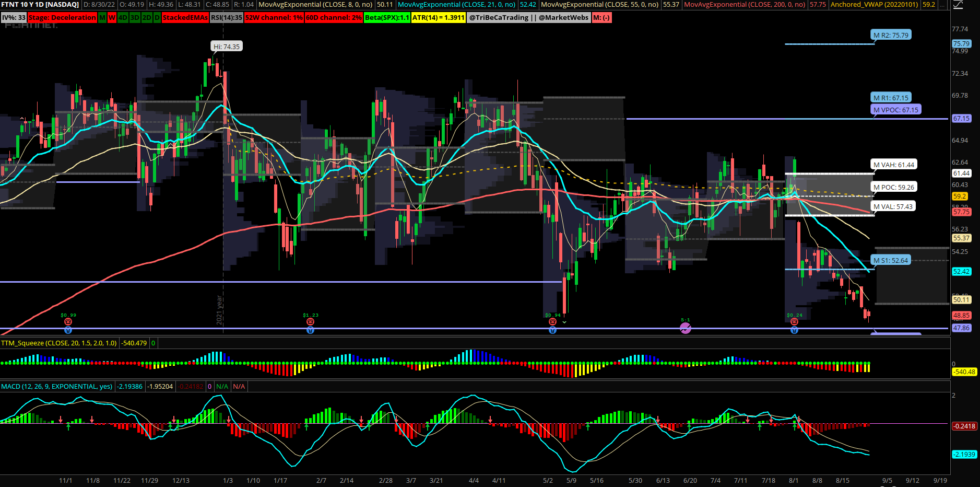Click the 67.15 price axis tag
This screenshot has width=980, height=487.
pyautogui.click(x=961, y=118)
